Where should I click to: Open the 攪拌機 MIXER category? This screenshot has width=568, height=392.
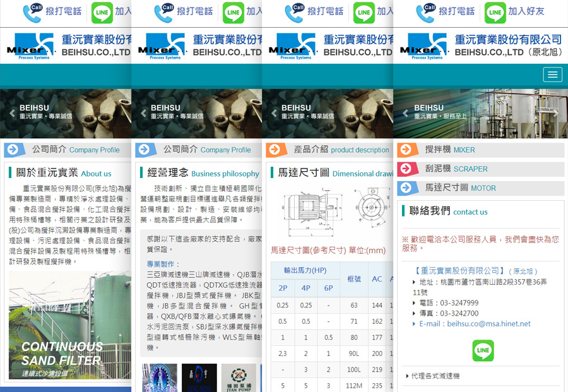coord(481,150)
